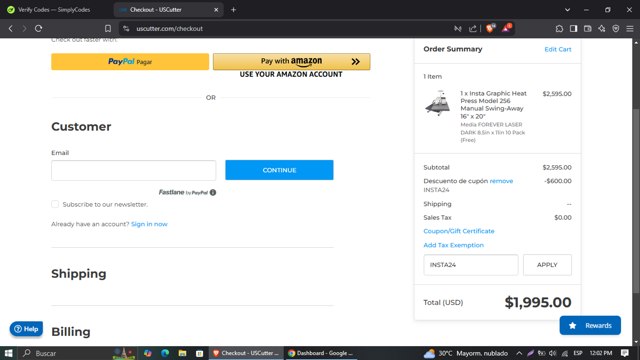Image resolution: width=640 pixels, height=360 pixels.
Task: Reload the checkout page
Action: [x=38, y=29]
